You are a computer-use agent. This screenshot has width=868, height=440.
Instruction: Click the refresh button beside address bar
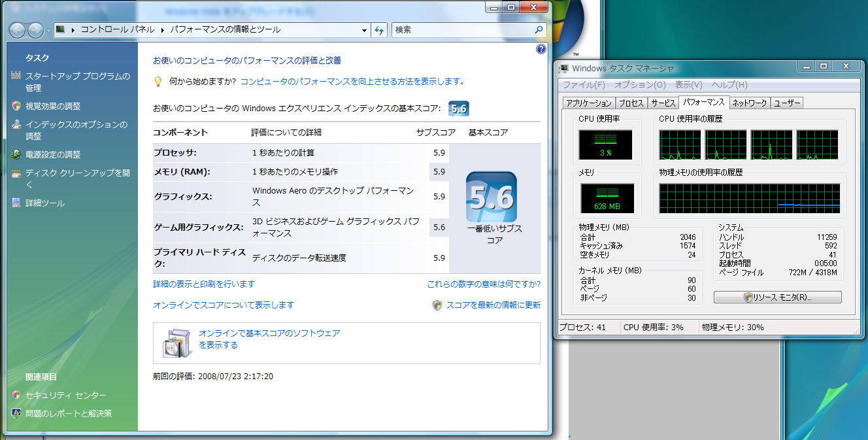(x=380, y=30)
